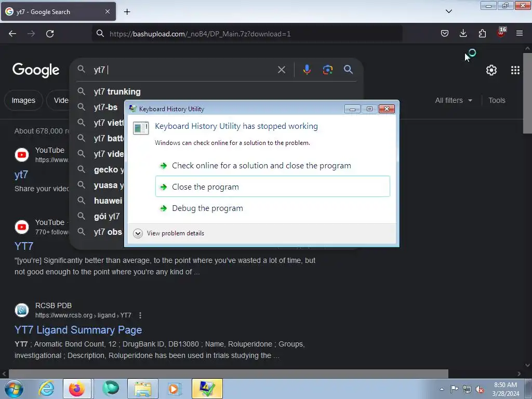This screenshot has width=532, height=399.
Task: Open the yt7 YouTube result link
Action: tap(21, 175)
